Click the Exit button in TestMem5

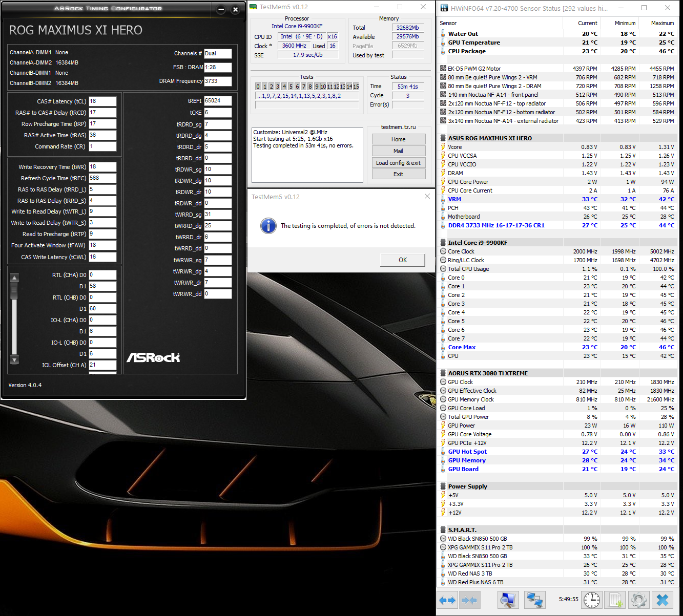click(398, 174)
